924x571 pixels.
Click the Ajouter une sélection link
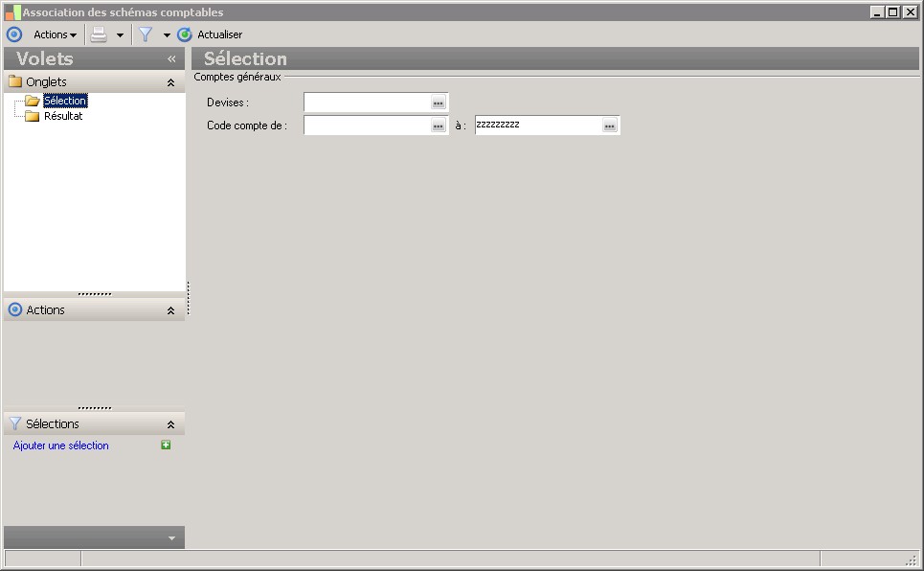point(60,445)
